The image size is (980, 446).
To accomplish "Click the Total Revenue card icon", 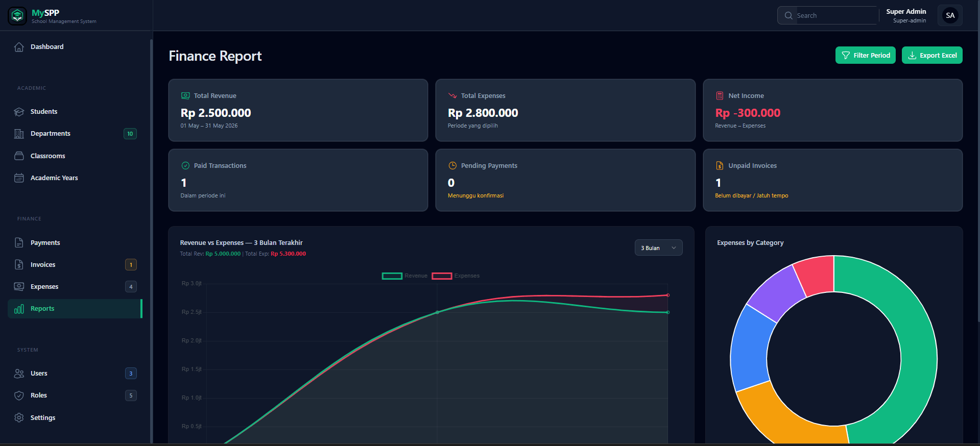I will [x=185, y=95].
